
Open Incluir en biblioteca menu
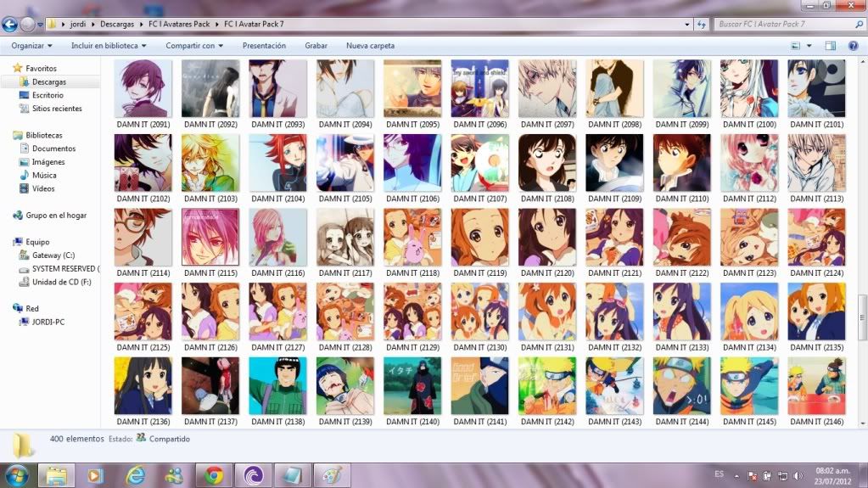(x=109, y=46)
